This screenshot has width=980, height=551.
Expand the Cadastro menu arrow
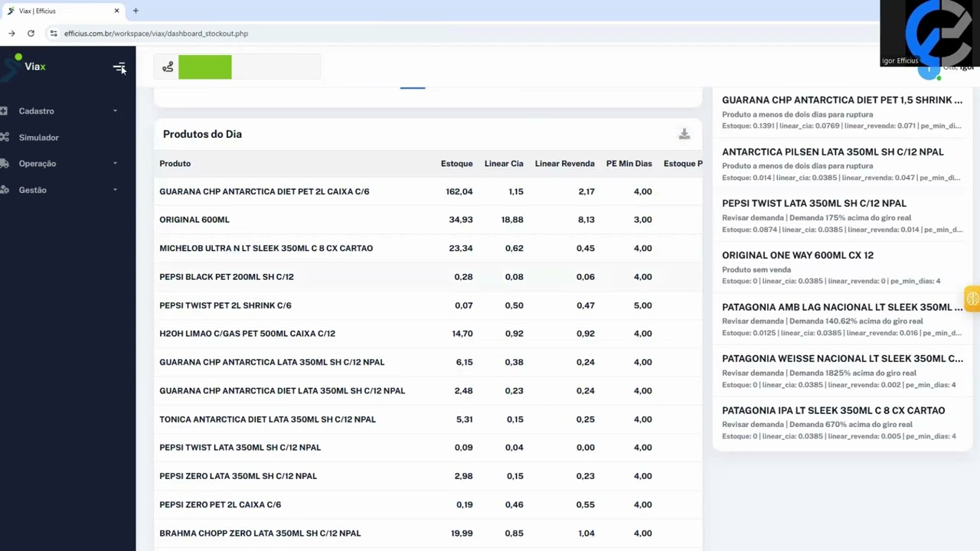pos(115,111)
